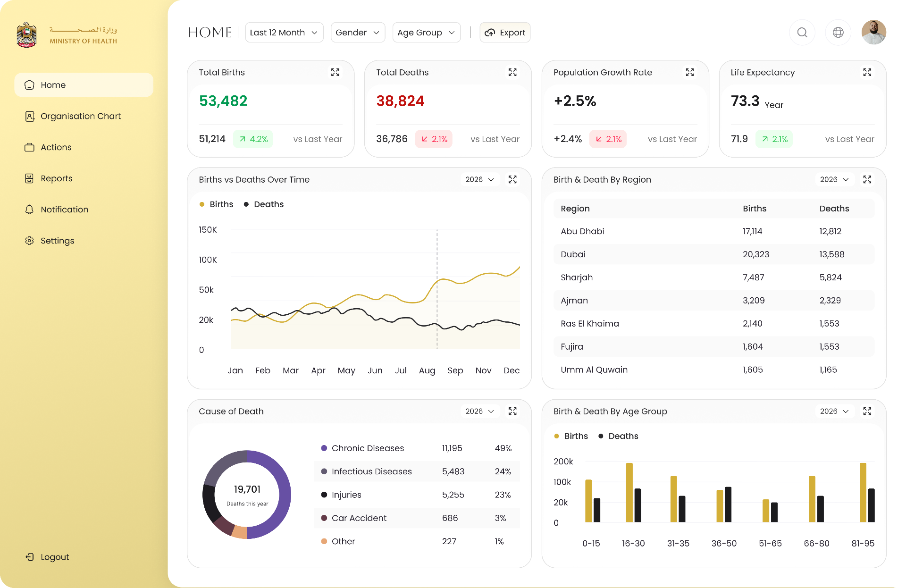Open the Last 12 Month dropdown
Screen dimensions: 906x588
(284, 33)
